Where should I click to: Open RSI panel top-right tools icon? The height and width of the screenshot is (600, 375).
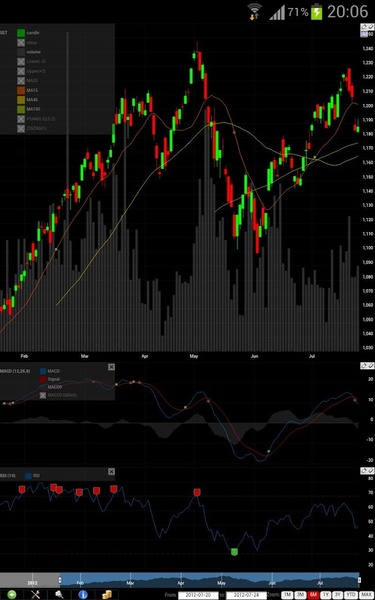tap(367, 471)
